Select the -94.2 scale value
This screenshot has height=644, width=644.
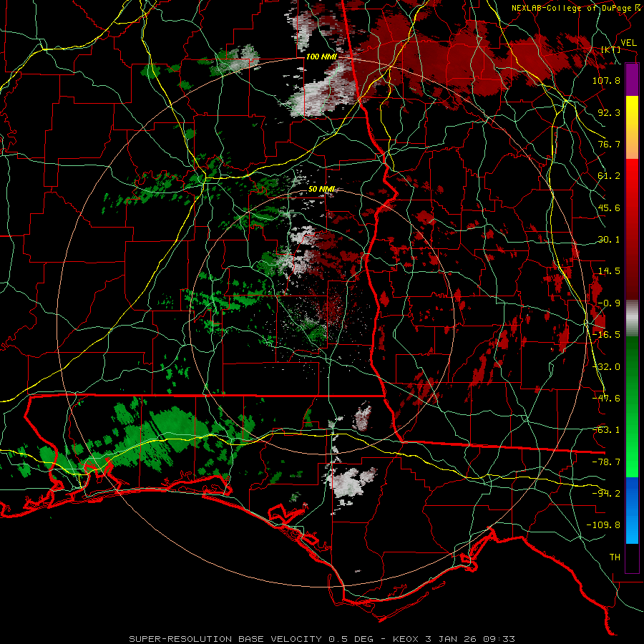606,494
